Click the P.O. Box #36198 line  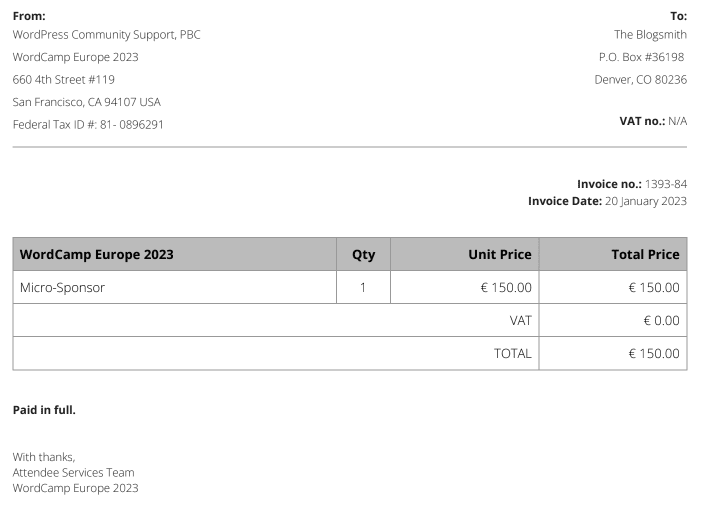642,57
